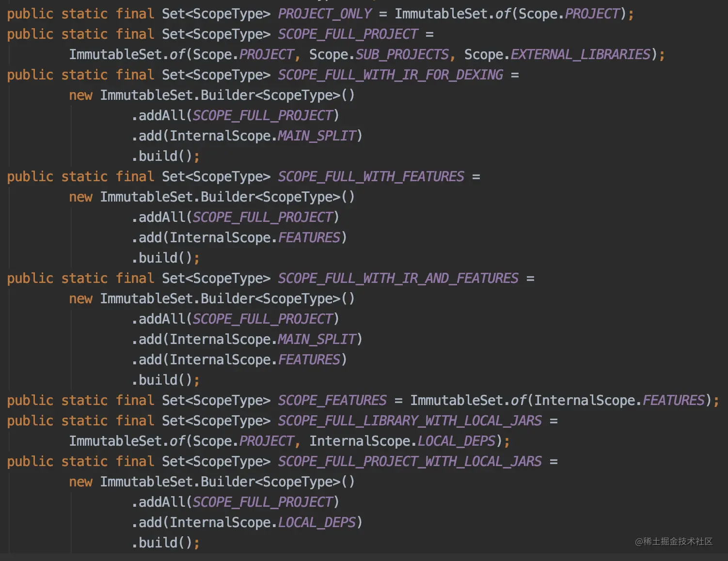Click SCOPE_FULL_WITH_IR_AND_FEATURES constant name
The height and width of the screenshot is (561, 728).
point(398,278)
